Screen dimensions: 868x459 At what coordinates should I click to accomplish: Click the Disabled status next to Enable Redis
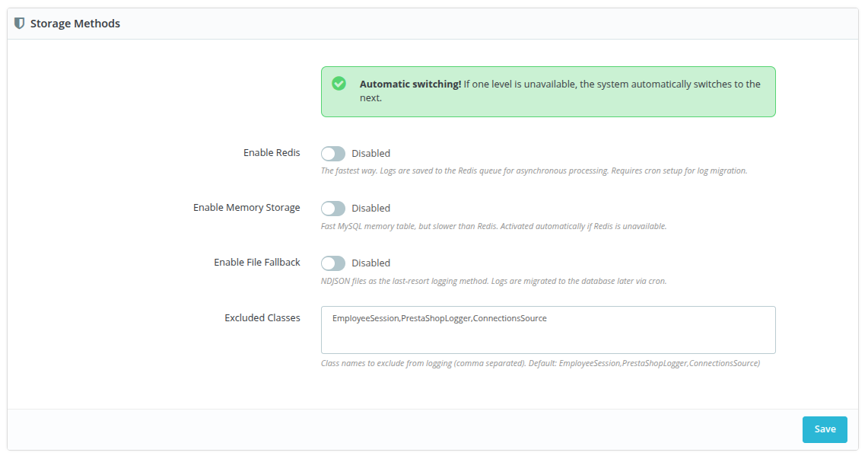click(x=371, y=153)
